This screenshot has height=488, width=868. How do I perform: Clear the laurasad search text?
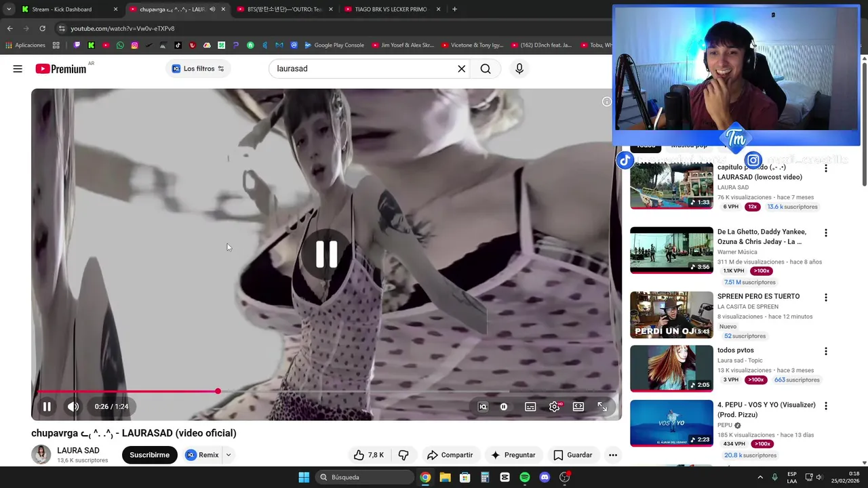click(x=461, y=68)
